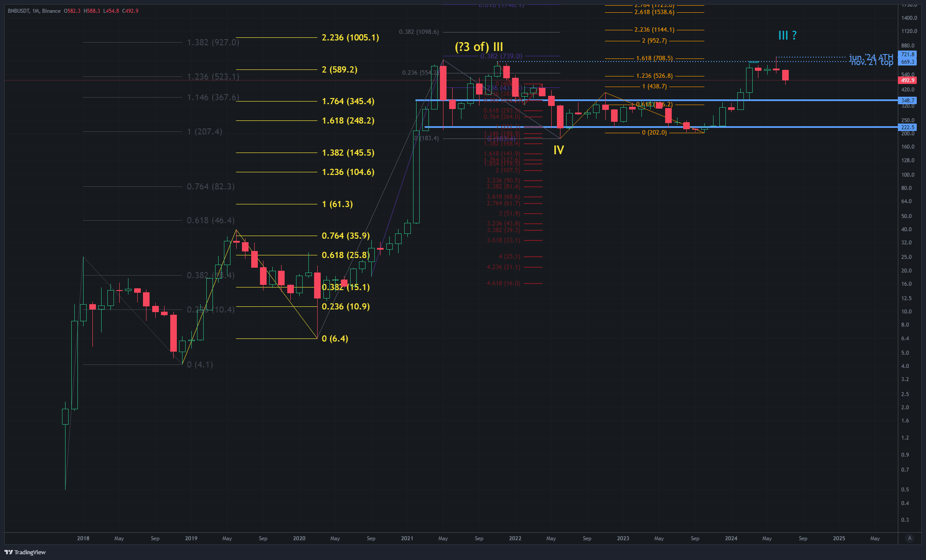Click the BNBUSDT symbol title
This screenshot has height=560, width=926.
click(x=18, y=11)
